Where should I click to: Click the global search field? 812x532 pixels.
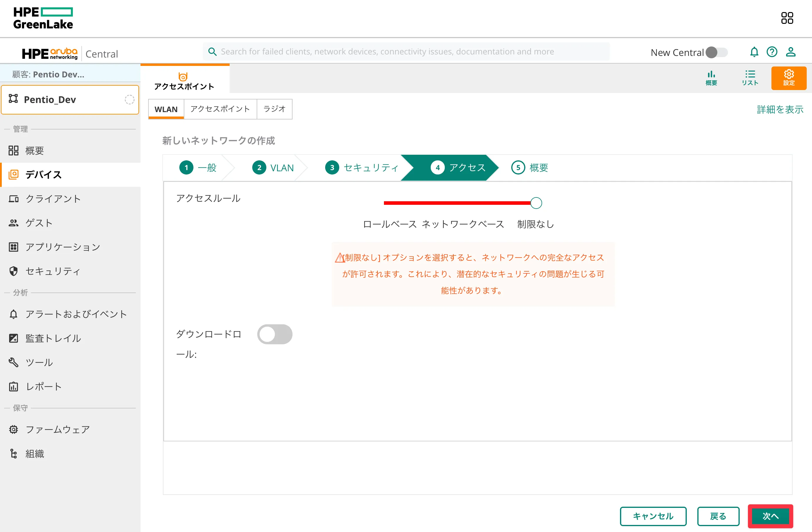point(406,51)
